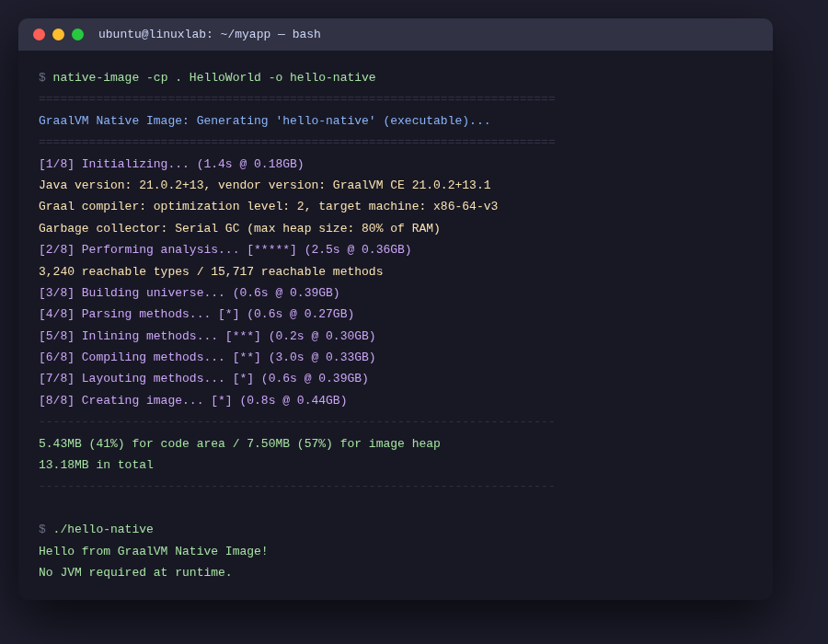Maximize the terminal with the green button
Image resolution: width=828 pixels, height=644 pixels.
(77, 34)
